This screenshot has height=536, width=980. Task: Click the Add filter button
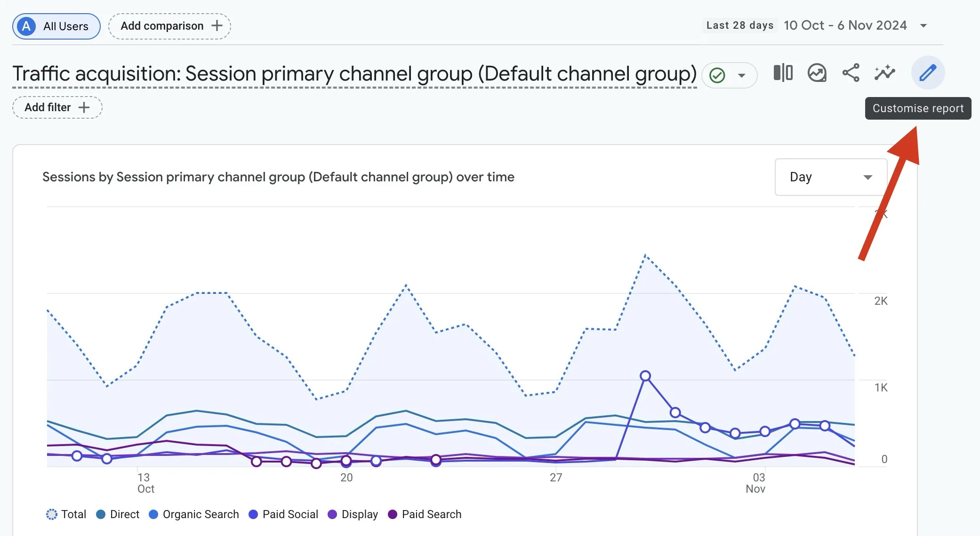57,107
